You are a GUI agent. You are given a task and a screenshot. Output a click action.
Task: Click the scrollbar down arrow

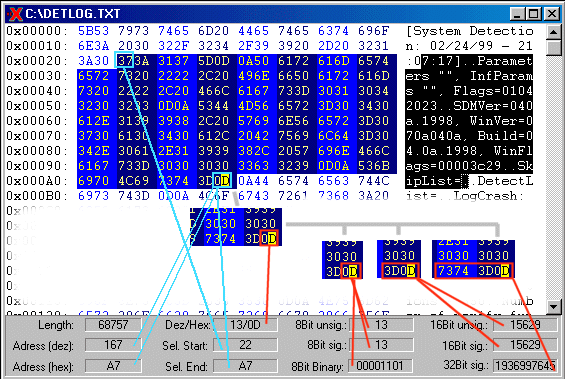pos(553,307)
